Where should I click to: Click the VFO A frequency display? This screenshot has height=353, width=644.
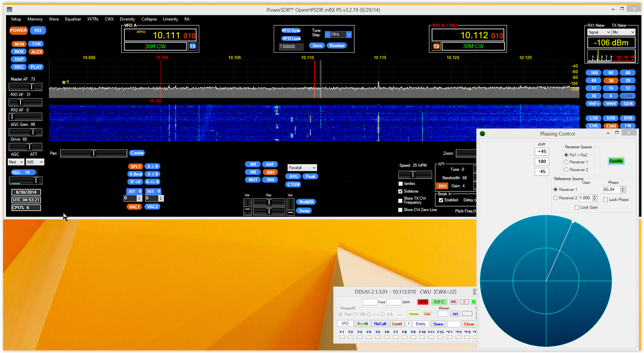point(160,35)
